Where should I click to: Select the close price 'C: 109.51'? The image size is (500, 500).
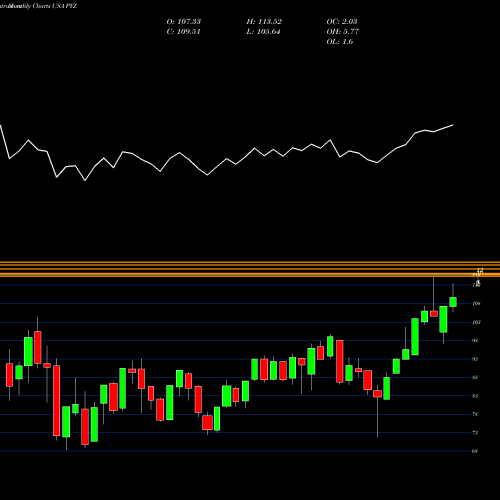click(183, 32)
